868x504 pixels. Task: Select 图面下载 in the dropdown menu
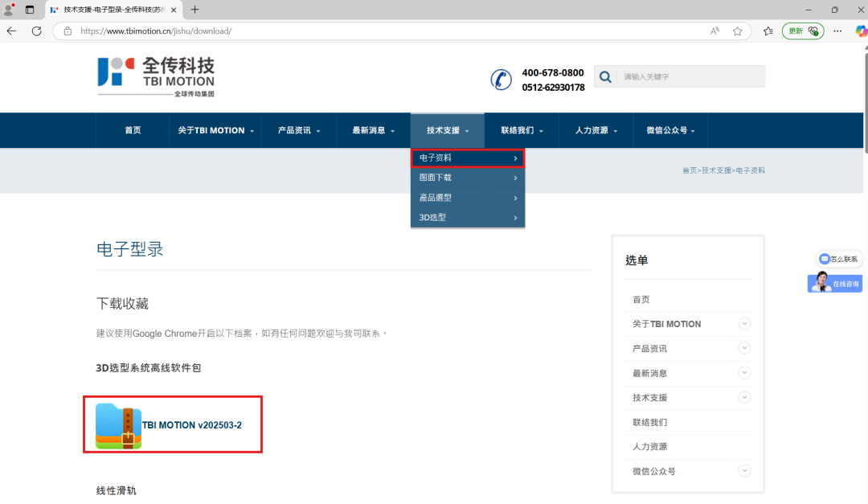tap(468, 178)
